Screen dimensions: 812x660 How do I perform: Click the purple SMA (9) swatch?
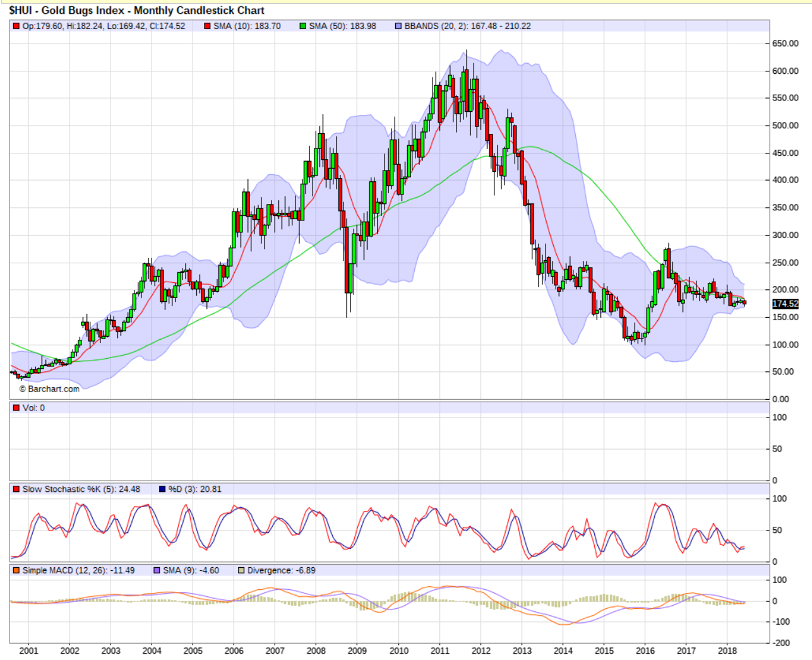tap(157, 570)
